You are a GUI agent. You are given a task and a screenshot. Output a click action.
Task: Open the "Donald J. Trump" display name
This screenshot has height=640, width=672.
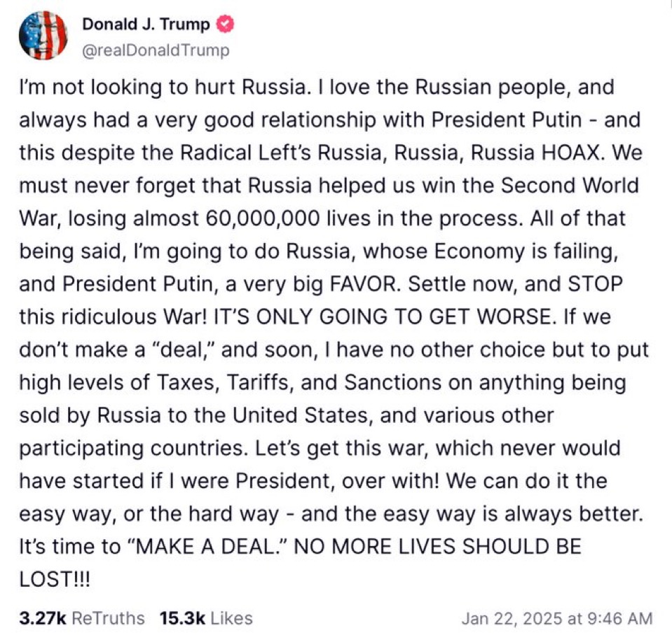pyautogui.click(x=146, y=25)
